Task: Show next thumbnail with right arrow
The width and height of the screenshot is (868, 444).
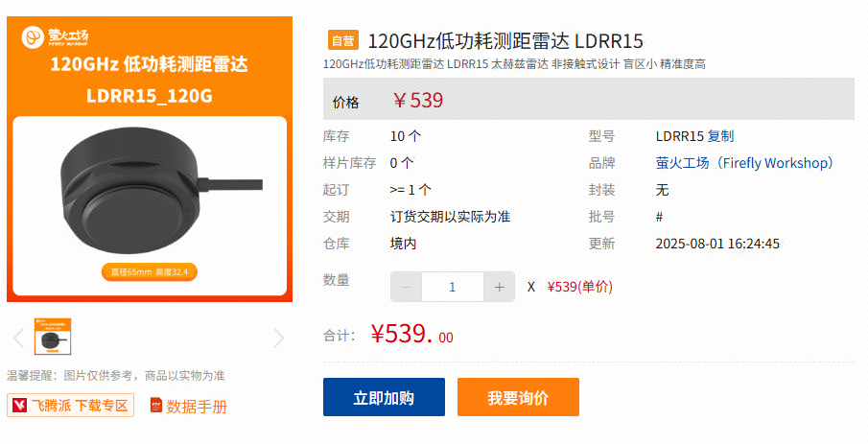Action: click(279, 338)
